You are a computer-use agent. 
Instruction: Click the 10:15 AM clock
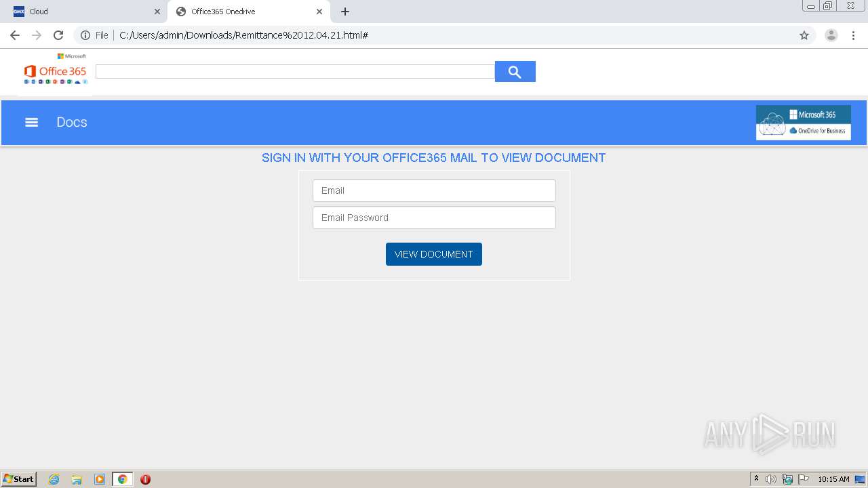click(833, 479)
